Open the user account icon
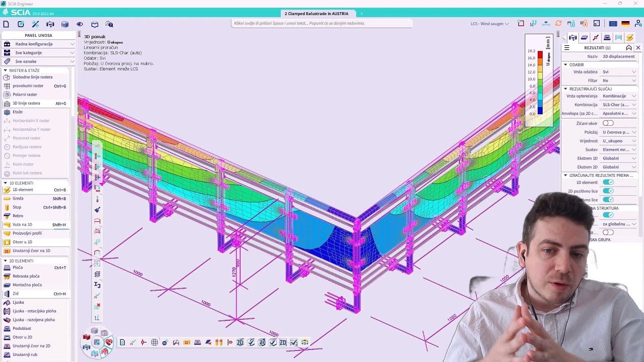 [x=638, y=24]
